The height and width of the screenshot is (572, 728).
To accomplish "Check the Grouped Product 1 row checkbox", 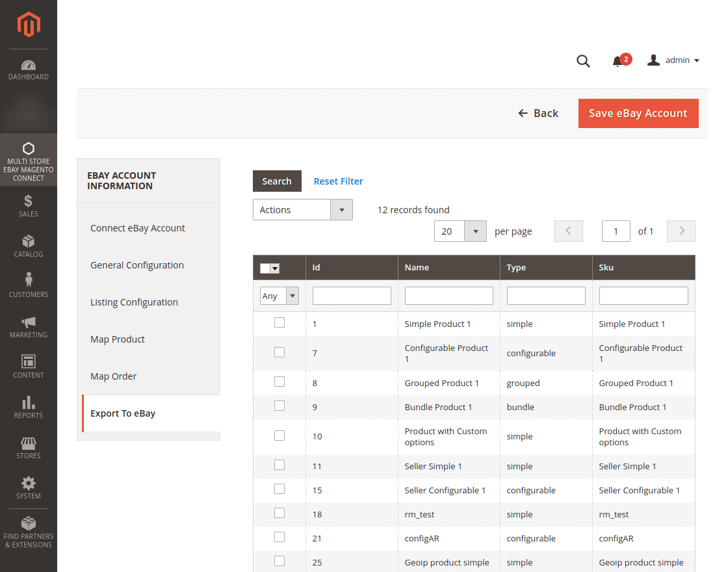I will point(279,382).
